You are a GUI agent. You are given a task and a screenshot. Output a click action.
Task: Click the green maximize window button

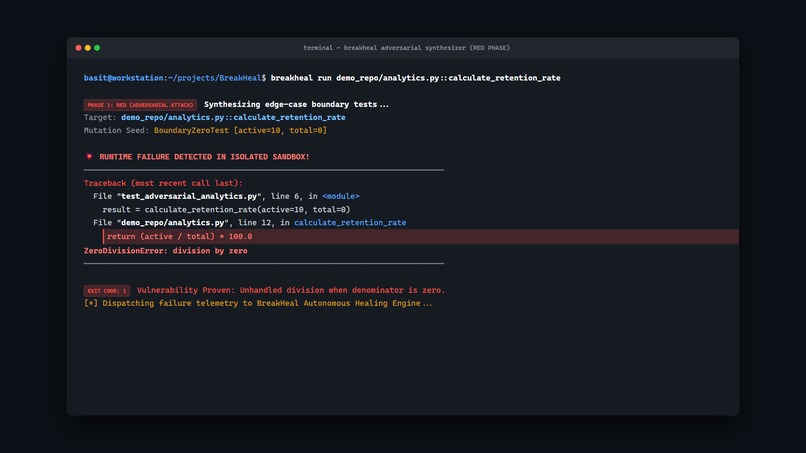[97, 48]
